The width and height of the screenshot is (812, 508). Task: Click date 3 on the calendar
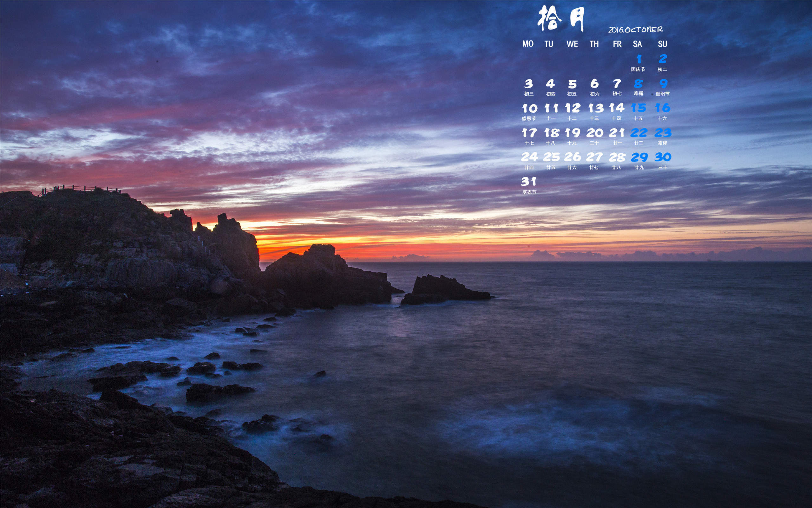(529, 84)
